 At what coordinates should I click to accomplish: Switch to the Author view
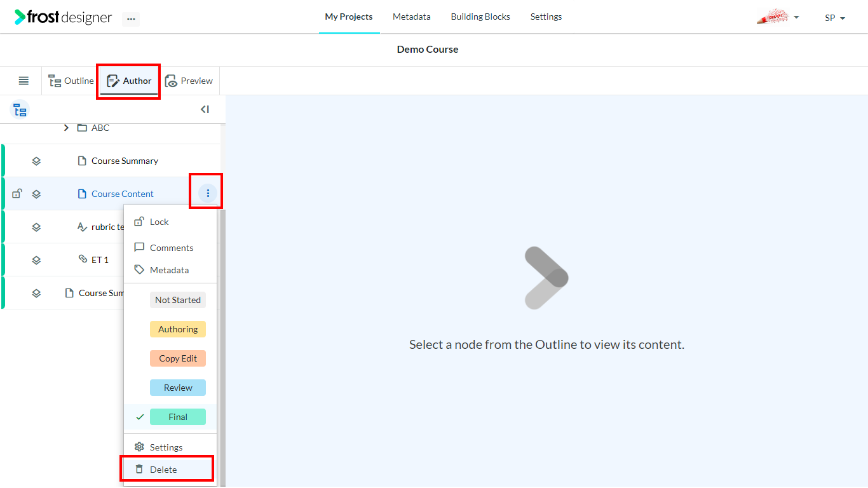point(129,81)
